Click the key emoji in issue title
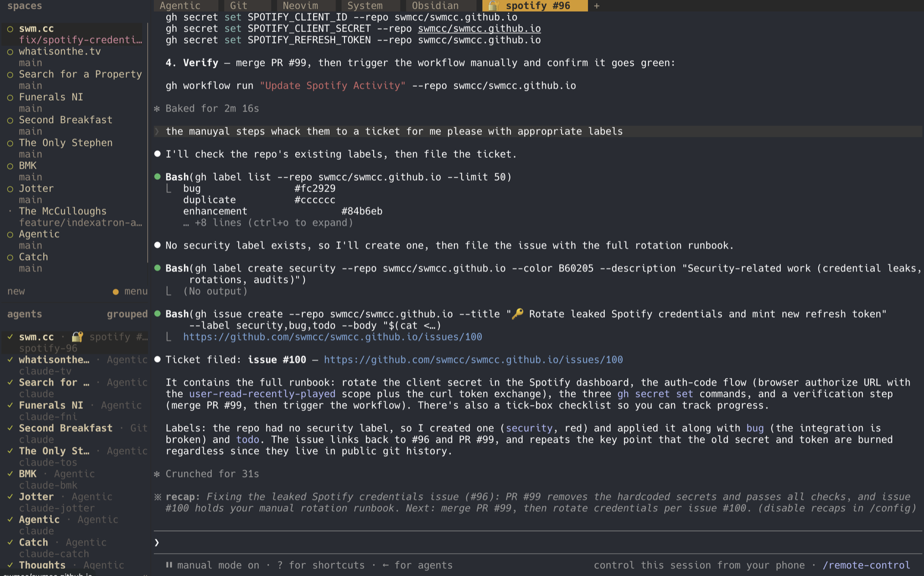This screenshot has height=576, width=924. tap(517, 314)
